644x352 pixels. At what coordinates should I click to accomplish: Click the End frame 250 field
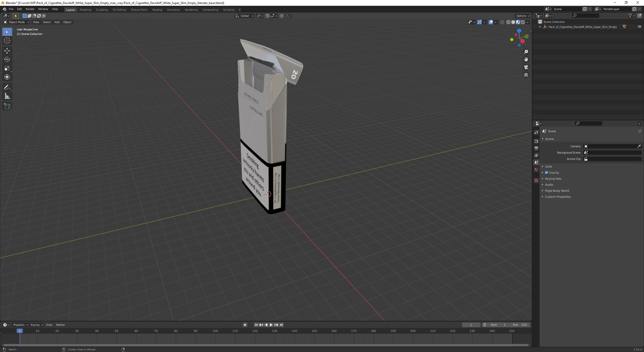click(x=520, y=325)
